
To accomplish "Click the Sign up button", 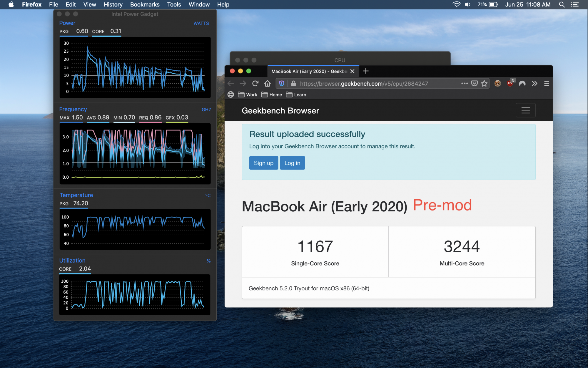I will [263, 163].
